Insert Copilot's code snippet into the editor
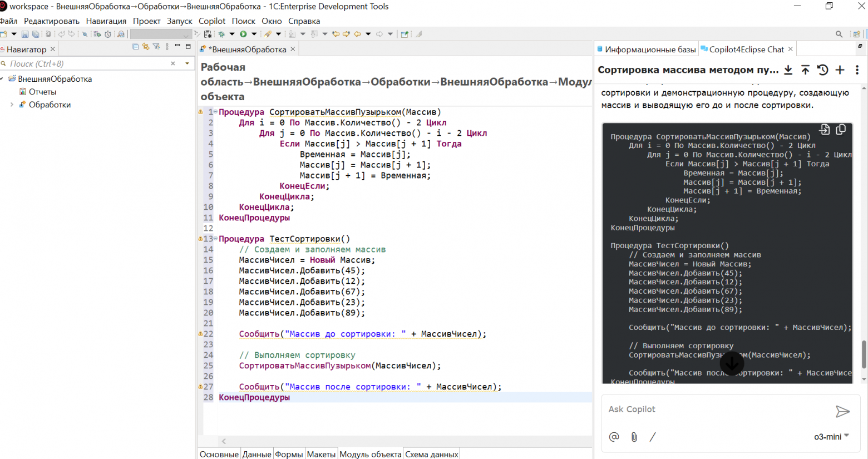Image resolution: width=868 pixels, height=459 pixels. pos(824,129)
